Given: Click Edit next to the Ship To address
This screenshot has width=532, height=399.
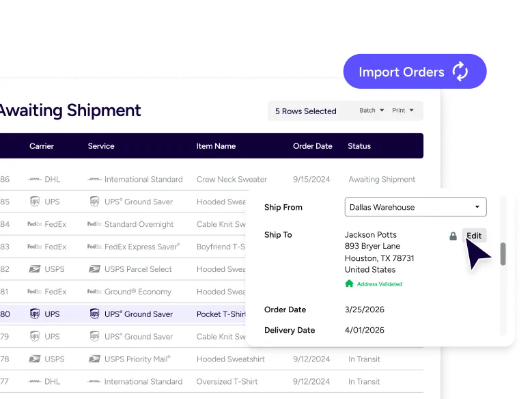Looking at the screenshot, I should 474,236.
